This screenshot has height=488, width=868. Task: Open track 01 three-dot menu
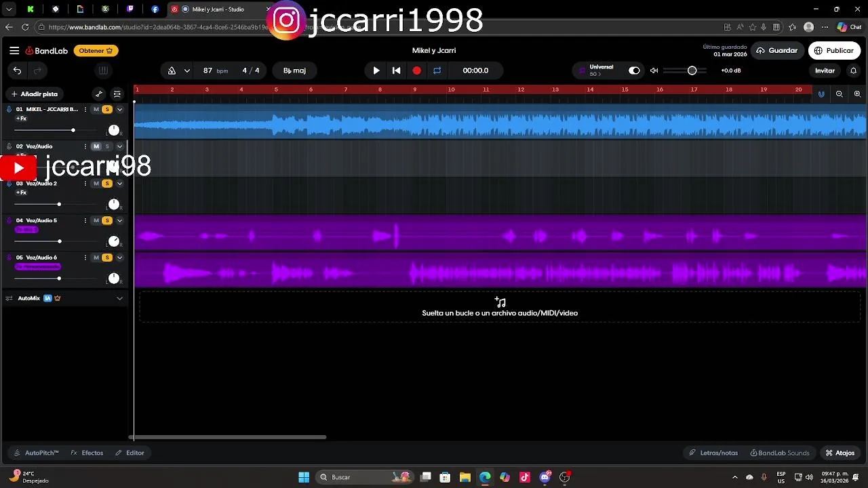click(x=85, y=109)
